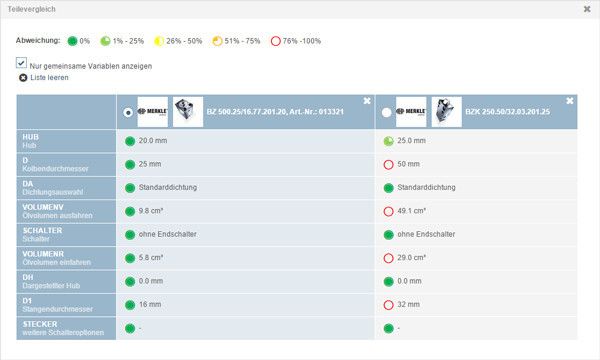This screenshot has width=600, height=360.
Task: Close the Teilevergleich dialog
Action: click(587, 9)
